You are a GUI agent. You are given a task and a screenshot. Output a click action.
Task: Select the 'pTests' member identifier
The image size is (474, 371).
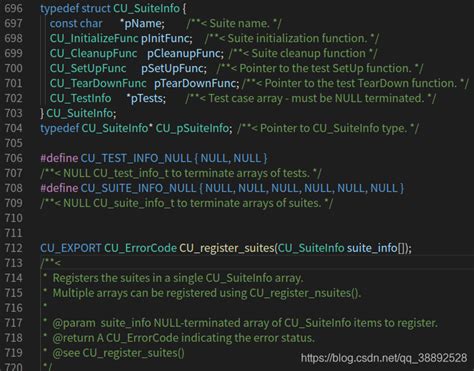point(146,99)
